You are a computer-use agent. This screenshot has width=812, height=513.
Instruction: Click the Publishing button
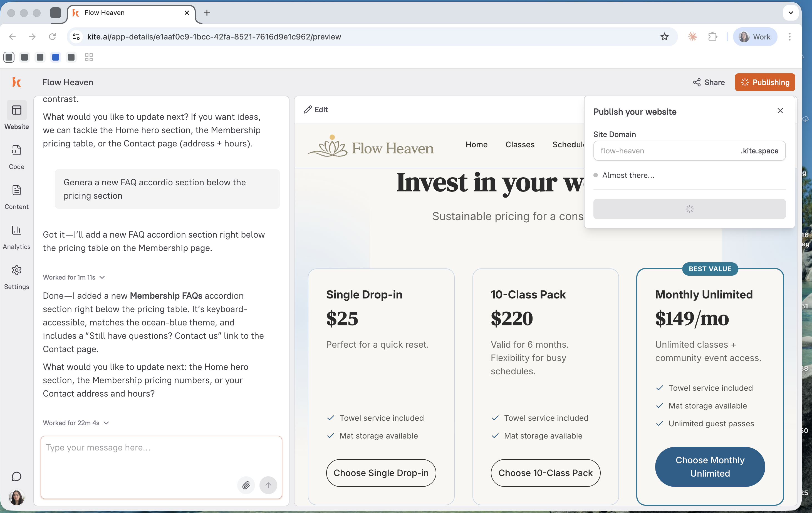(765, 82)
